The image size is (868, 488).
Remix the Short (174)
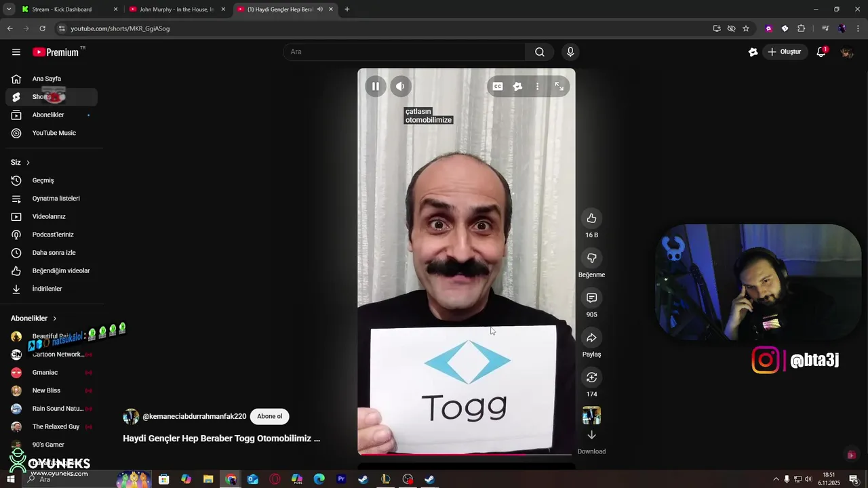[591, 378]
